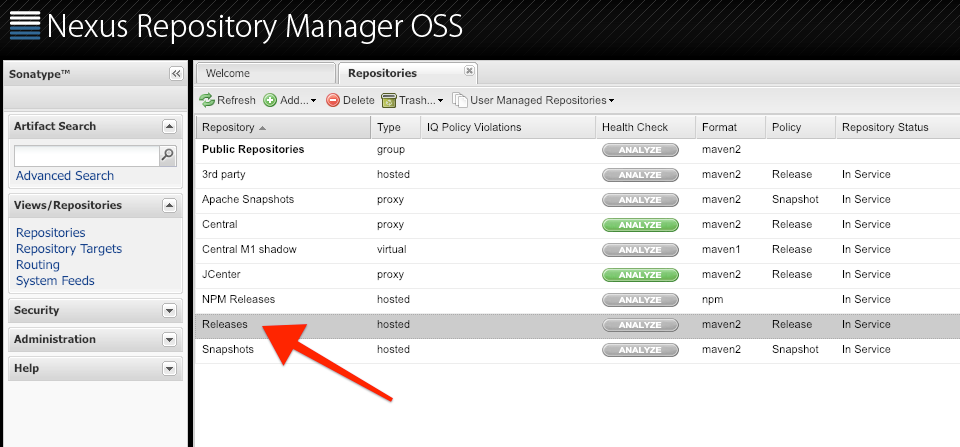Open User Managed Repositories dropdown
The image size is (960, 447).
click(x=533, y=100)
